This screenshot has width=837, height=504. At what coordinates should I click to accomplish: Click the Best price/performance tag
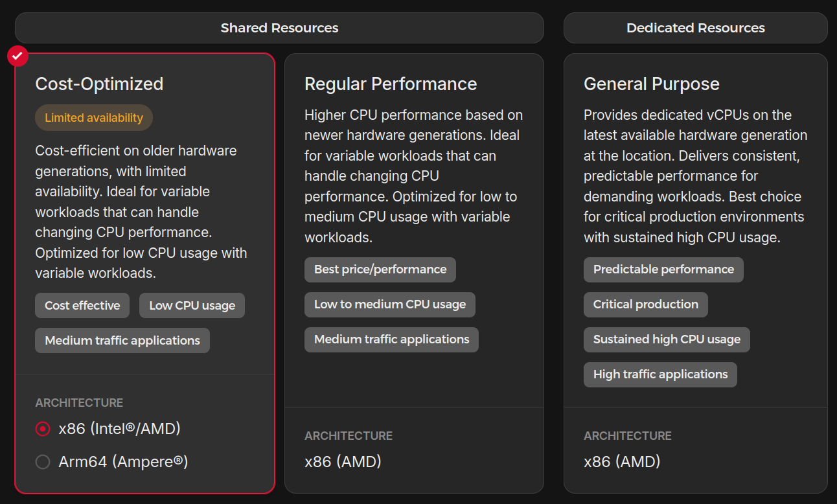coord(380,269)
